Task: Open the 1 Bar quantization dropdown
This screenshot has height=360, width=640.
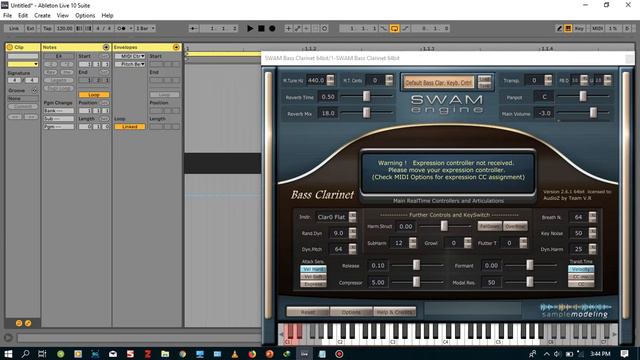Action: [145, 29]
